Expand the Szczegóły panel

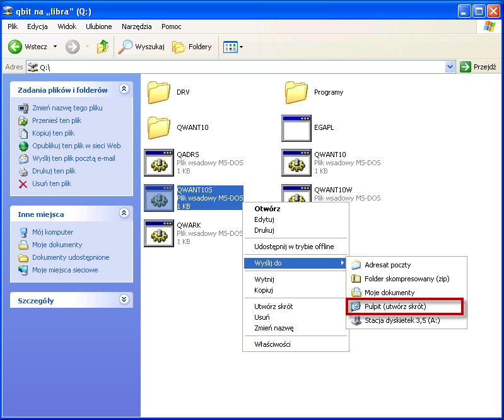124,299
